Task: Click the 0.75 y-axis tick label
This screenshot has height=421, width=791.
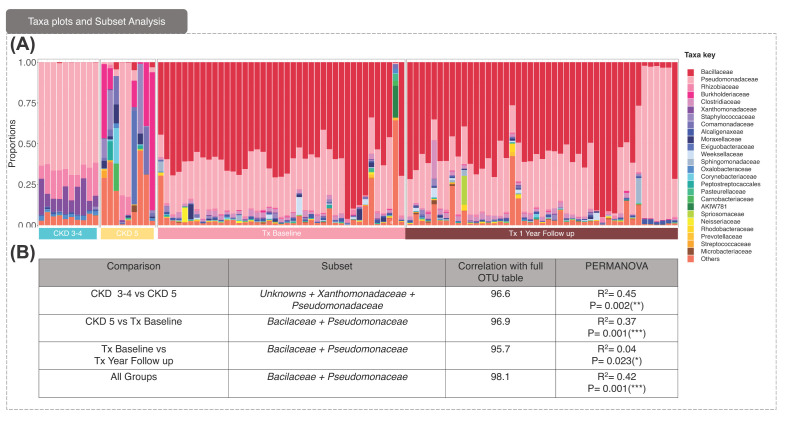Action: pos(27,103)
